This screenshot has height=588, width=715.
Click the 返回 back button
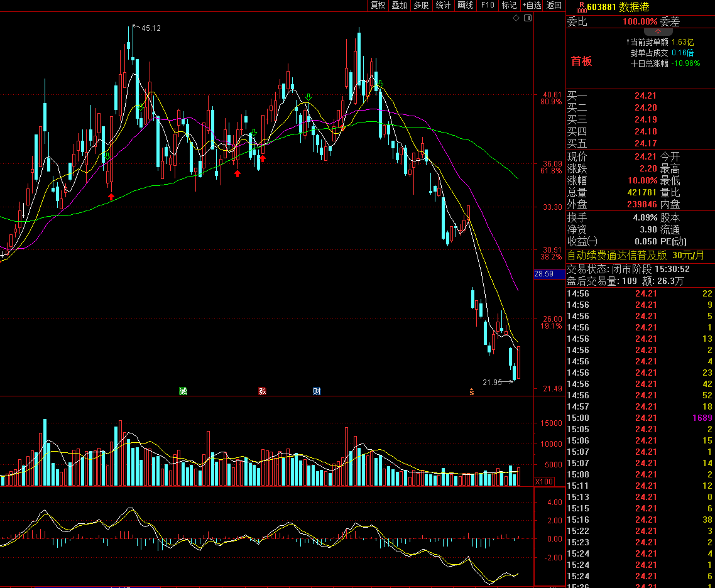coord(554,6)
